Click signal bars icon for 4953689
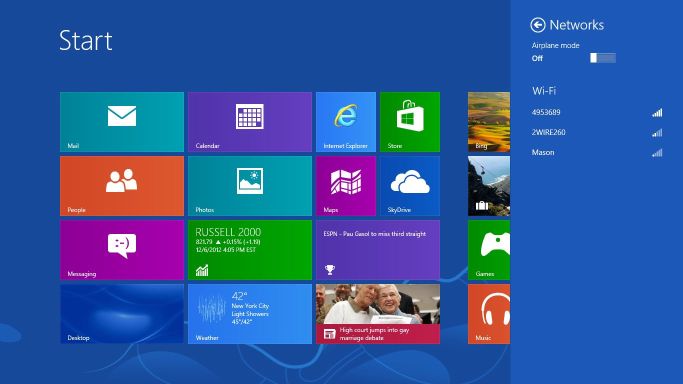 [x=657, y=113]
